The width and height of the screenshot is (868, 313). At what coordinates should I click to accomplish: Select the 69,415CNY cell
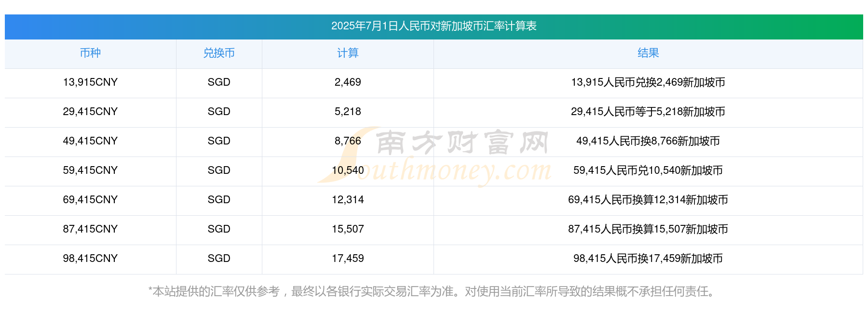[x=90, y=200]
